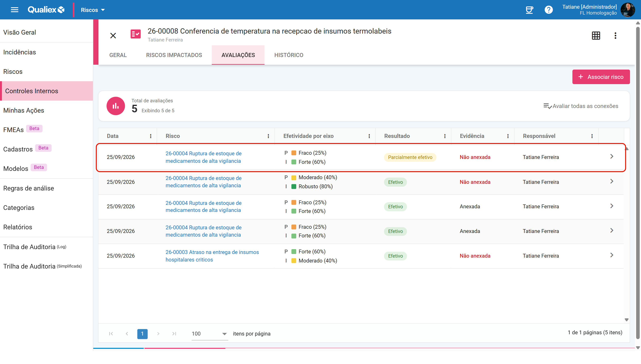Expand the Parcialmente efetivo evaluation row chevron
The image size is (641, 364).
click(612, 157)
